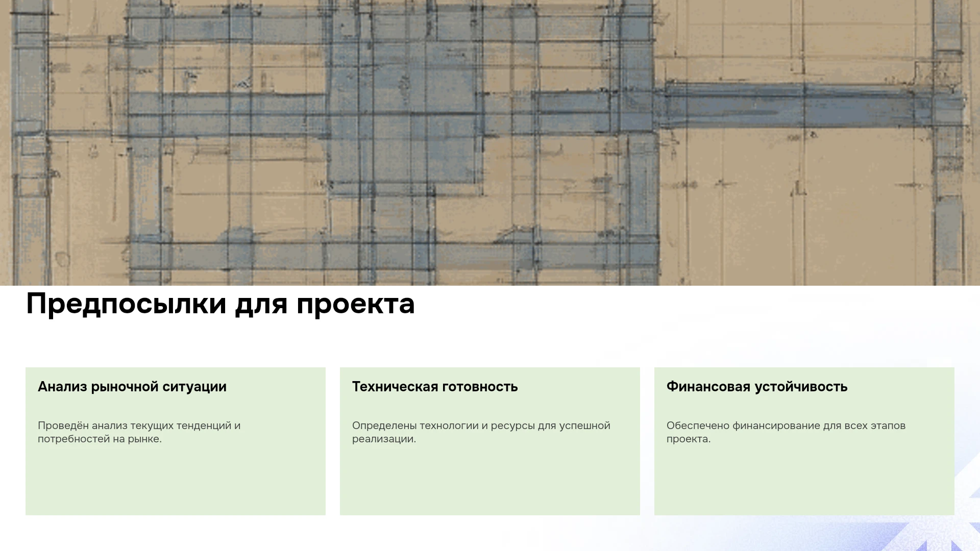This screenshot has height=551, width=980.
Task: Click the heading "Финансовая устойчивость"
Action: click(x=757, y=387)
